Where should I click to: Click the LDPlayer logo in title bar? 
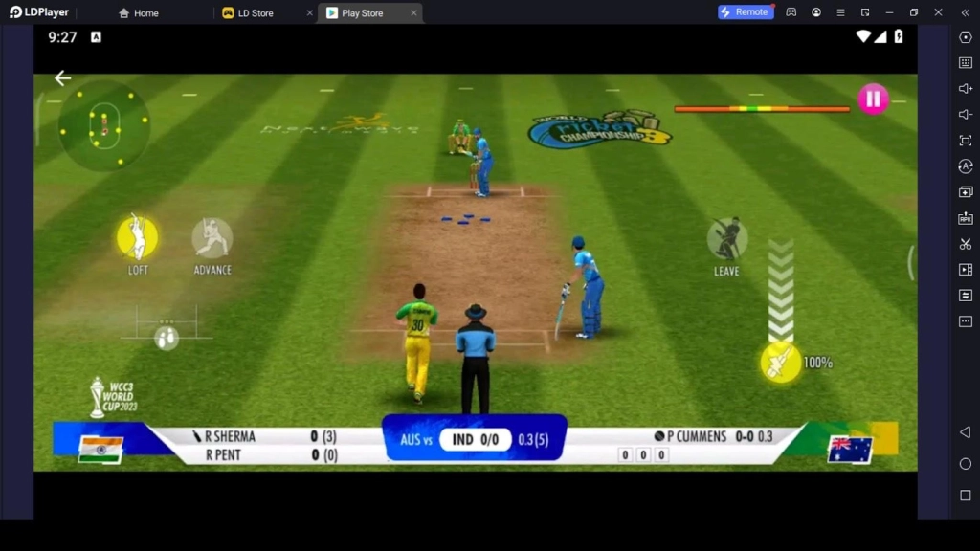tap(39, 12)
